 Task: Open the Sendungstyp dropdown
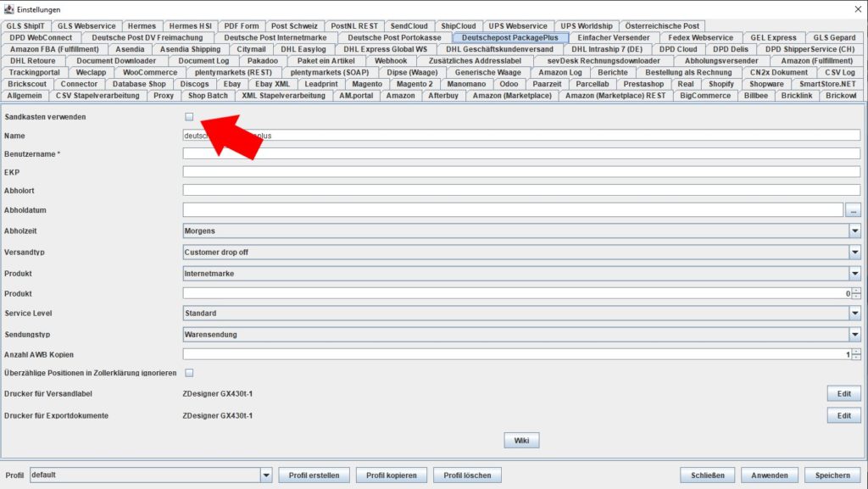point(854,335)
